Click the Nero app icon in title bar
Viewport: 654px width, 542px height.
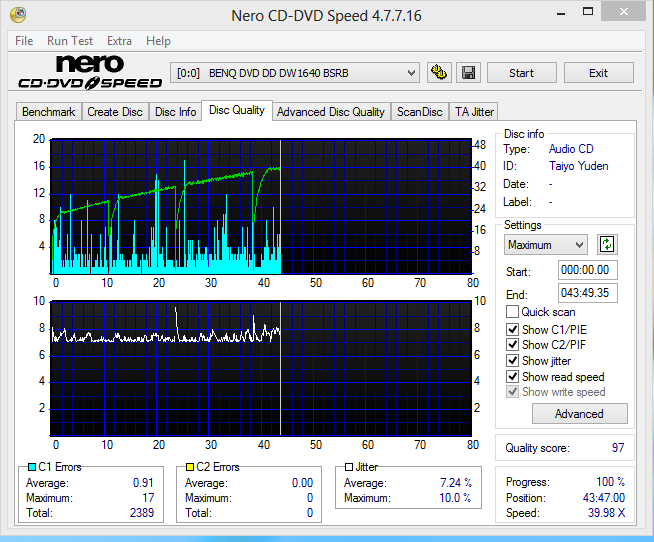18,15
